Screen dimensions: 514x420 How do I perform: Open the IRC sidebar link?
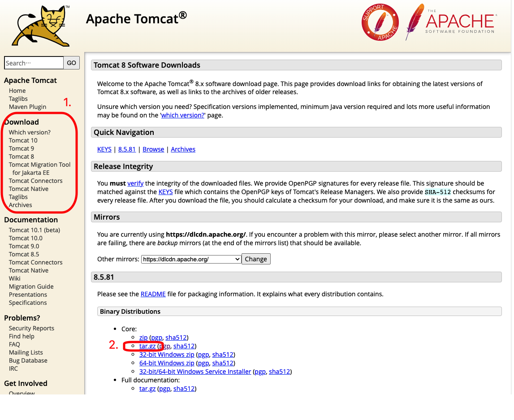(x=13, y=368)
